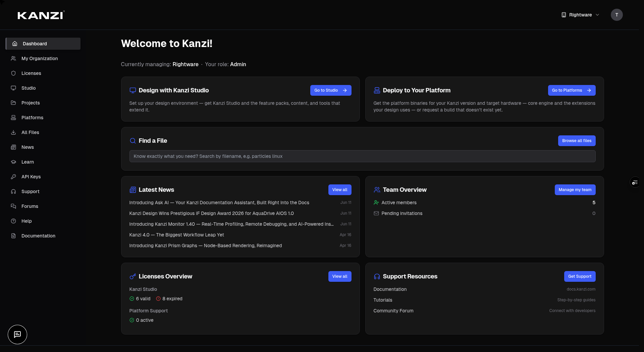The image size is (644, 352).
Task: Click the Dashboard home icon in sidebar
Action: [x=15, y=44]
